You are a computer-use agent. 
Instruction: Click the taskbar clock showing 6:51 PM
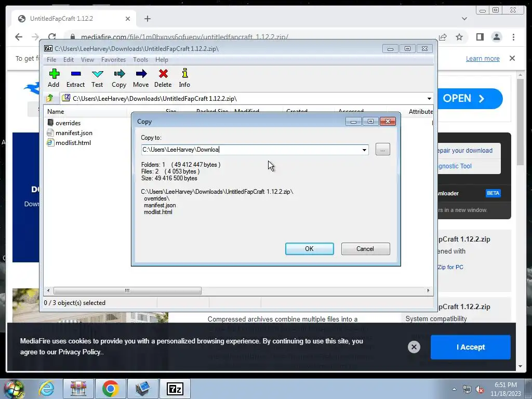(506, 389)
